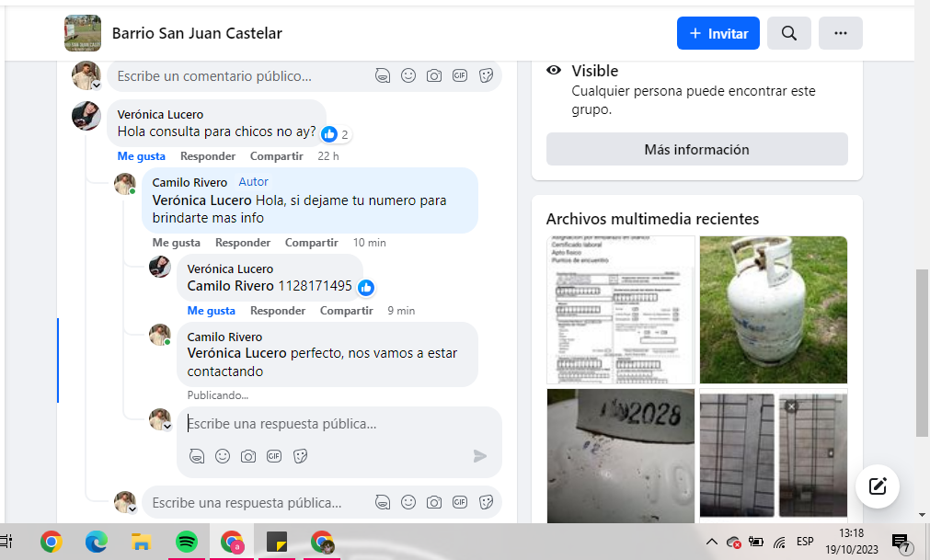The image size is (930, 560).
Task: Click the new message compose icon
Action: (878, 486)
